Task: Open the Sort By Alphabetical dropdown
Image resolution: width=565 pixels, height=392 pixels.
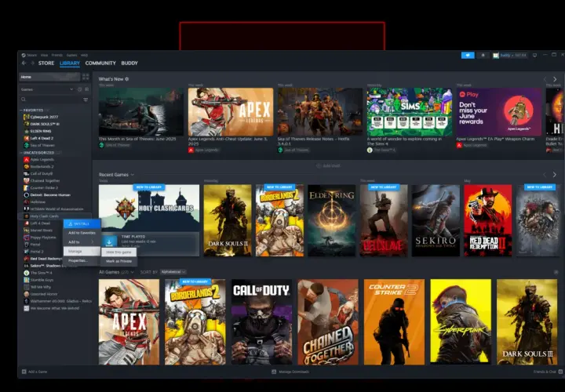Action: click(173, 272)
